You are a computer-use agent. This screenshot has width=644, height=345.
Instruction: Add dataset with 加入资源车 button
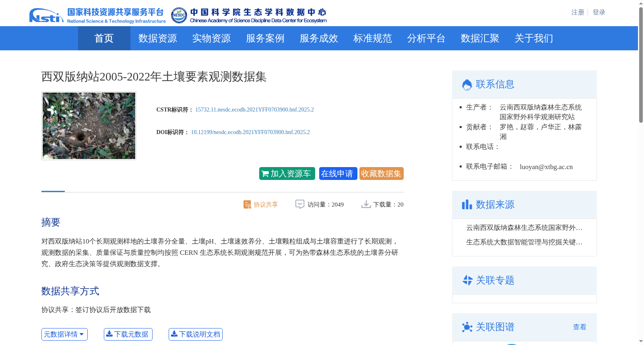[287, 174]
